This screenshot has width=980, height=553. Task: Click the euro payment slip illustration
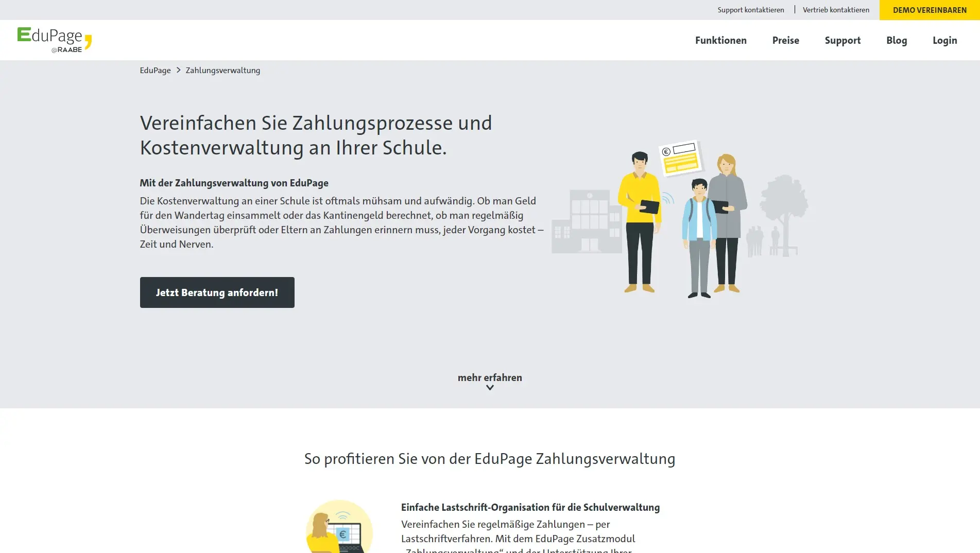pyautogui.click(x=680, y=158)
